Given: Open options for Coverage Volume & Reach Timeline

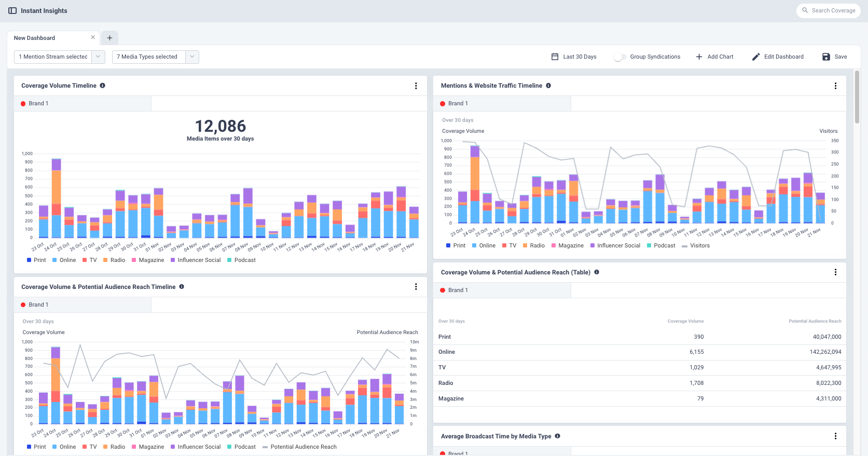Looking at the screenshot, I should point(416,287).
